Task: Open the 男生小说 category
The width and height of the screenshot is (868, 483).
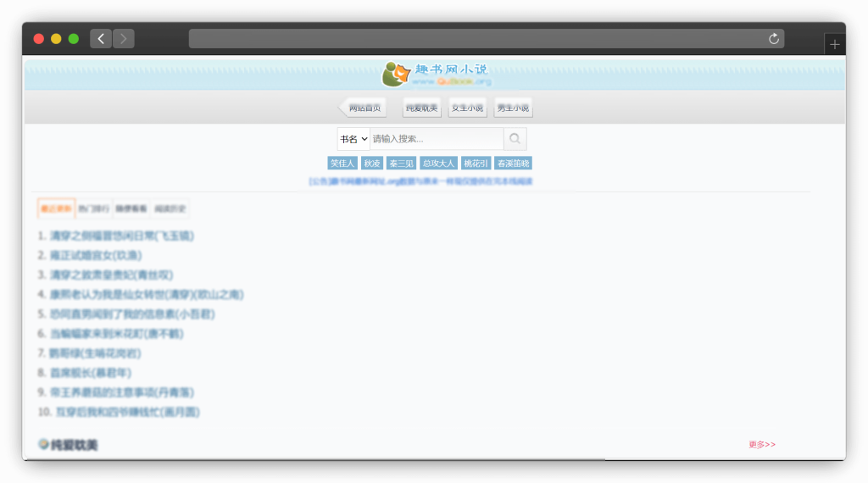Action: tap(513, 108)
